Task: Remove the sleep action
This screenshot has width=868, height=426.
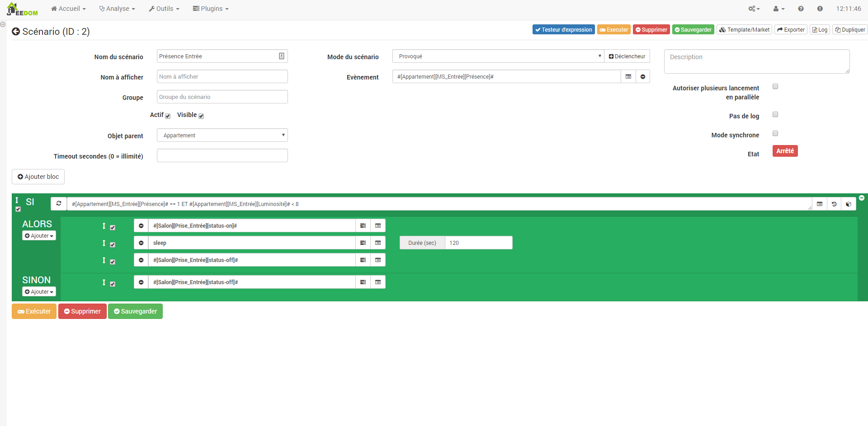Action: click(x=141, y=243)
